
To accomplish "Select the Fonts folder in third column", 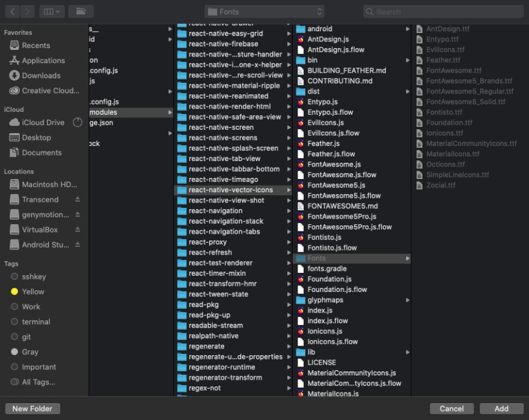I will [x=352, y=258].
